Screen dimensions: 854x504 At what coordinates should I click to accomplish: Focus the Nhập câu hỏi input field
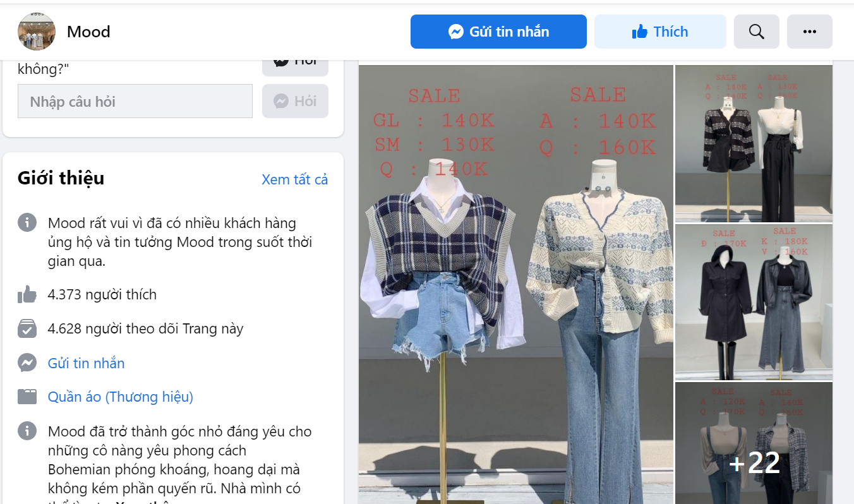coord(135,101)
